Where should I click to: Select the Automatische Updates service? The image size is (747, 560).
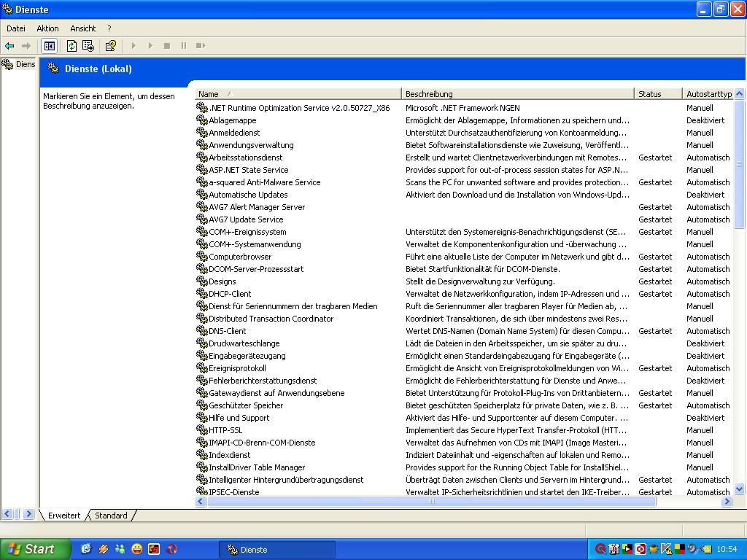248,194
